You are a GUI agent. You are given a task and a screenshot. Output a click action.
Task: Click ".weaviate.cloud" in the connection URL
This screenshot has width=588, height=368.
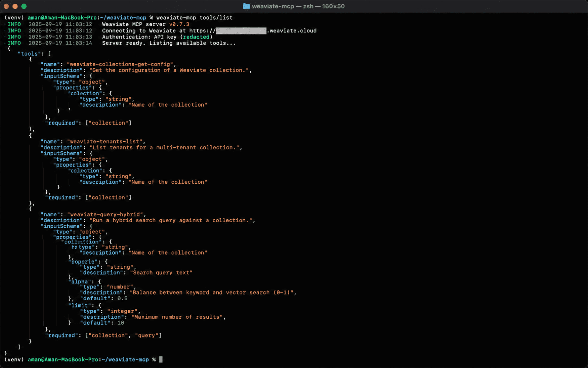tap(292, 31)
